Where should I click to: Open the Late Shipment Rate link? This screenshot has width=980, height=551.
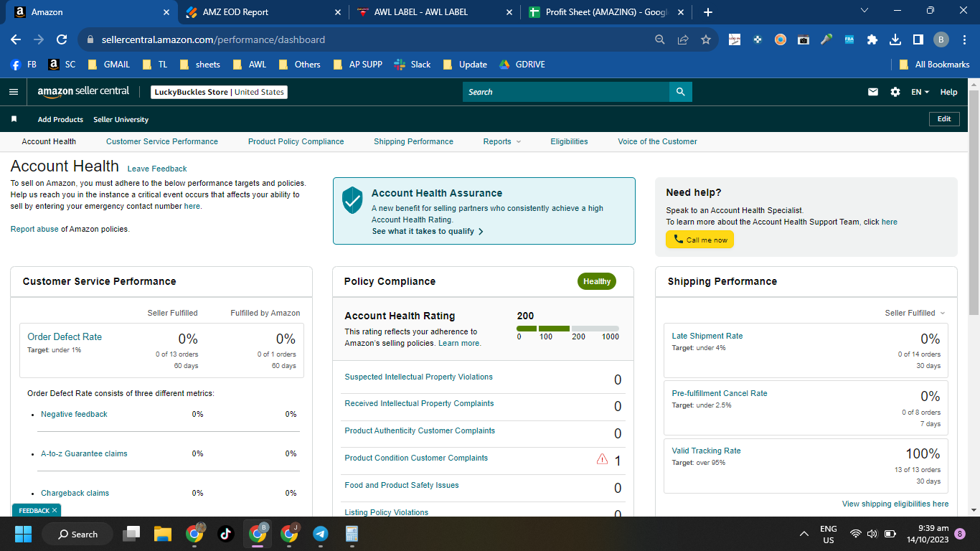tap(707, 336)
